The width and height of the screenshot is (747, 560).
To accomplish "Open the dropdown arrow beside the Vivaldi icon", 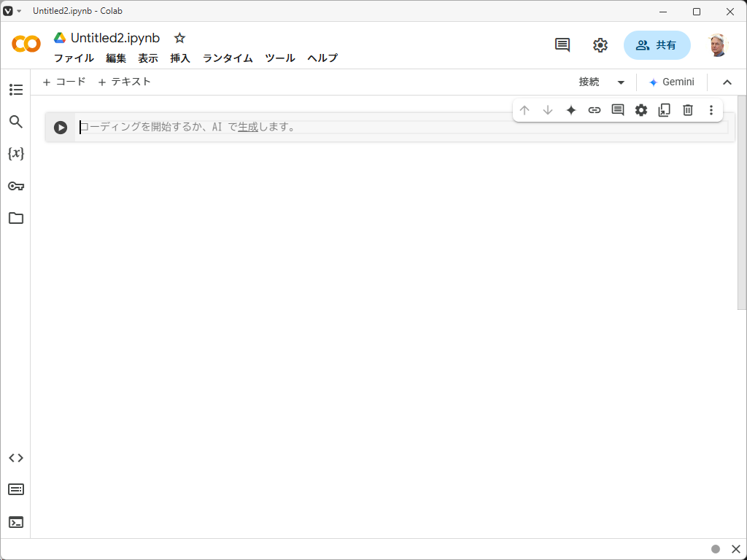I will pos(19,11).
